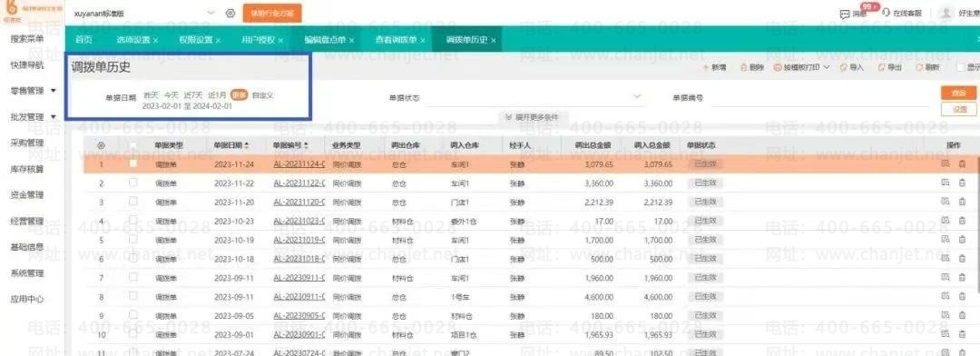The image size is (980, 356).
Task: Expand 展开更多条件 filter options
Action: point(534,117)
